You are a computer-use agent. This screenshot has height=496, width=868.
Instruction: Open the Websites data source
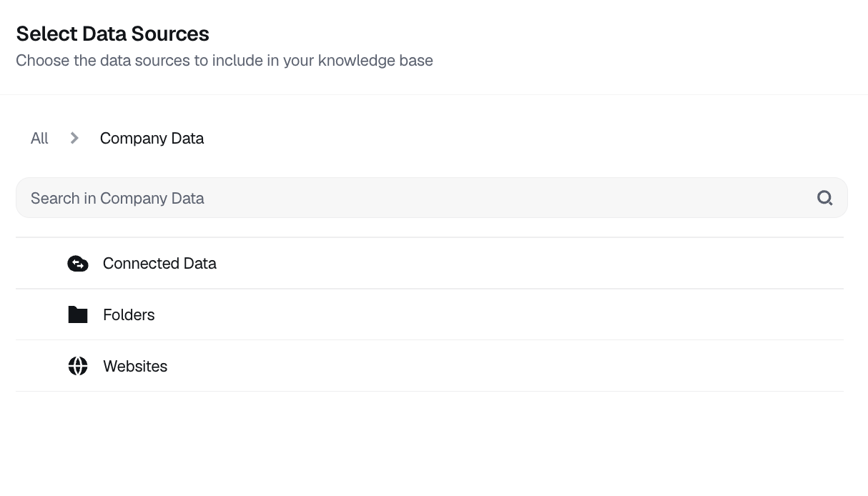tap(429, 366)
